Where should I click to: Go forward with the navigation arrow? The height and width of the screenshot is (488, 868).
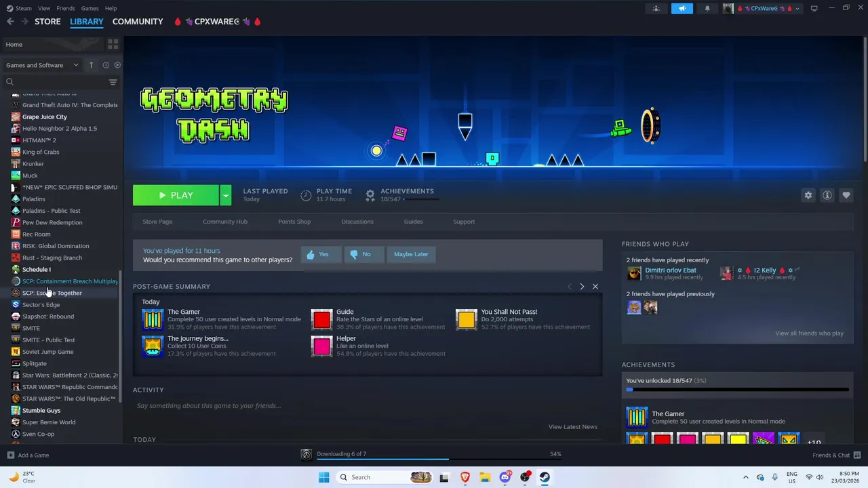[x=24, y=22]
